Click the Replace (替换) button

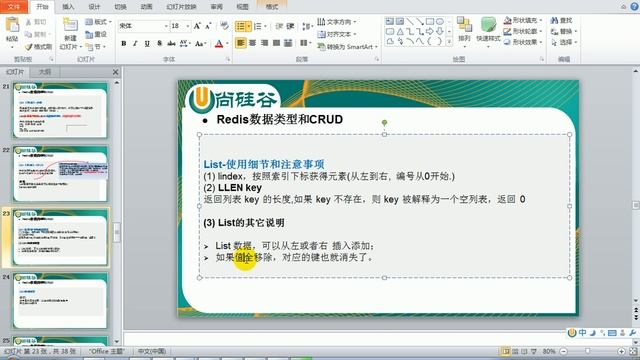(564, 31)
